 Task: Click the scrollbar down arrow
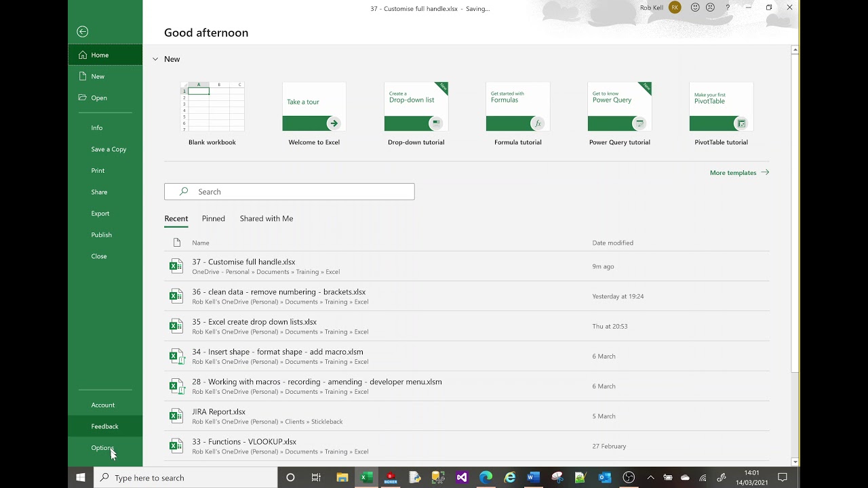(795, 462)
